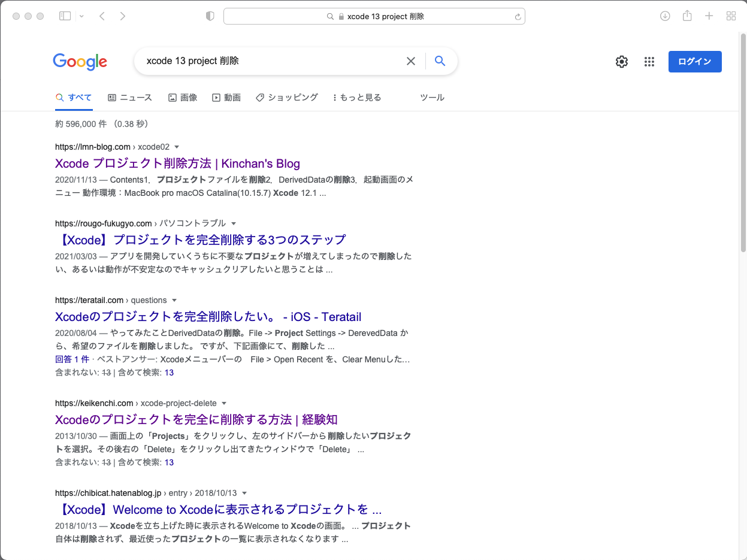Image resolution: width=747 pixels, height=560 pixels.
Task: Click 含めて検索 13 under Teratail result
Action: pyautogui.click(x=169, y=373)
